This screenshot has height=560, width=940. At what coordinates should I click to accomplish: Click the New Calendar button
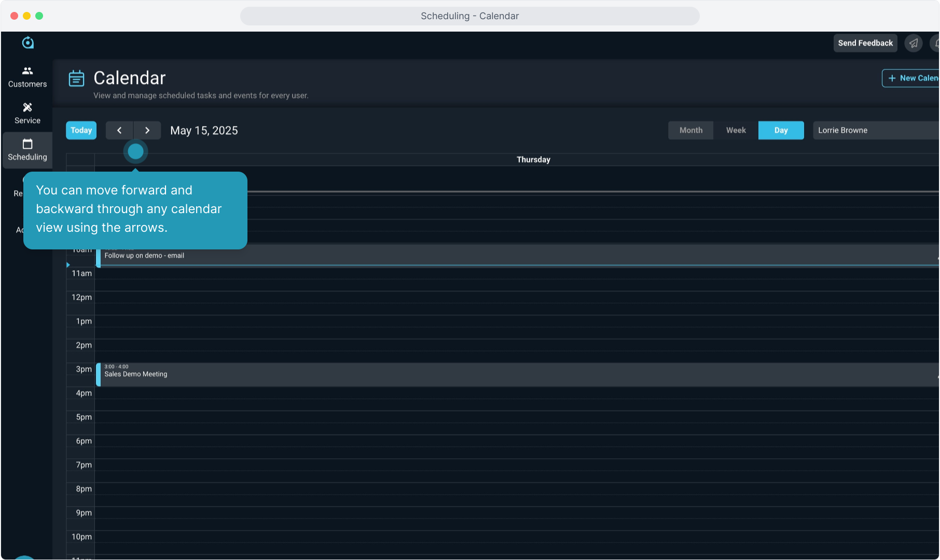(912, 78)
